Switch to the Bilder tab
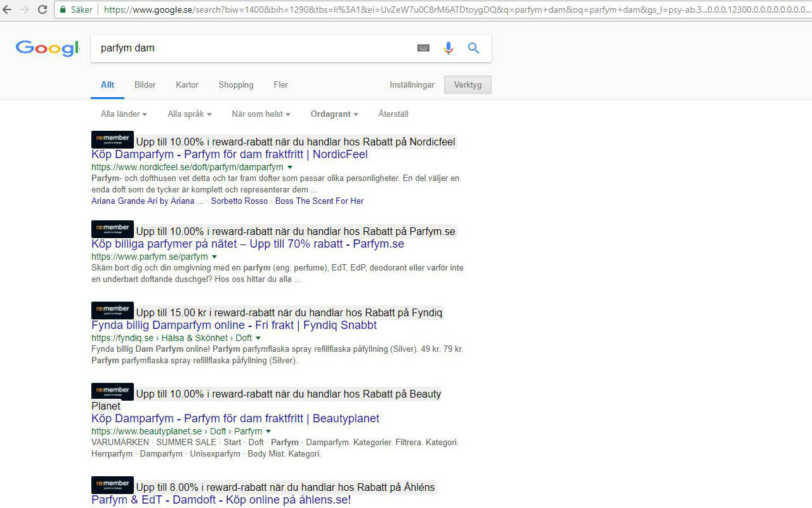The height and width of the screenshot is (508, 812). point(145,85)
